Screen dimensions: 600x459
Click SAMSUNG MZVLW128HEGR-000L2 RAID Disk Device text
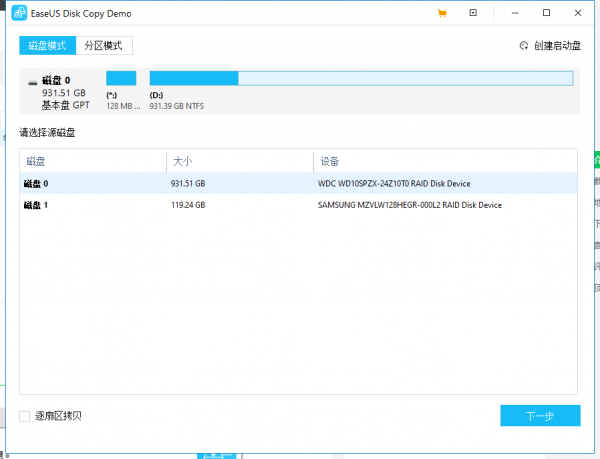[x=410, y=205]
